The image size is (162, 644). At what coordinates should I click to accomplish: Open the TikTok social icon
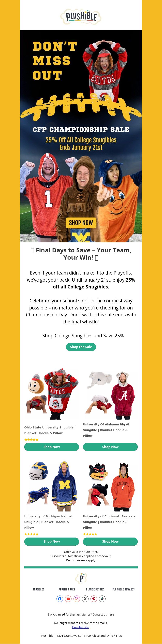pos(102,599)
